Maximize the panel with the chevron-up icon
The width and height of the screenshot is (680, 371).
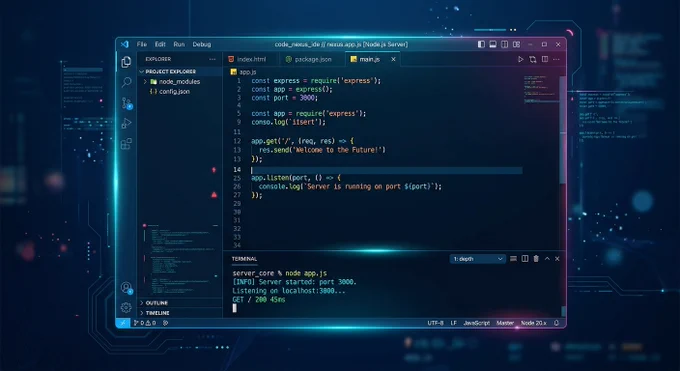(x=547, y=259)
